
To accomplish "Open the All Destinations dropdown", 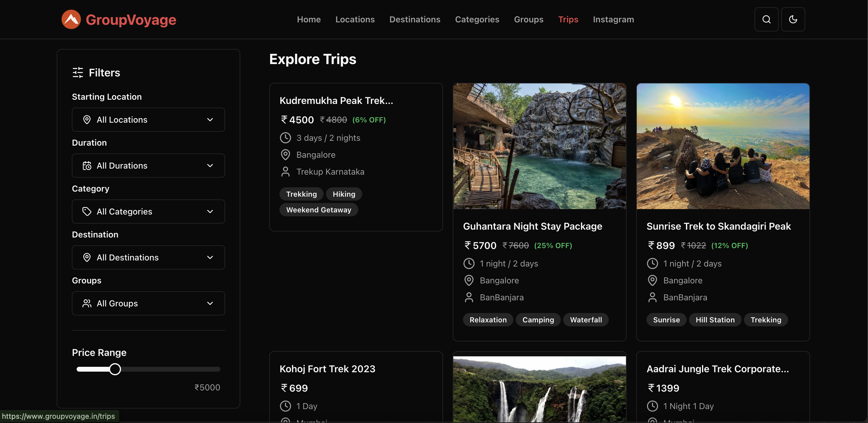I will point(148,257).
